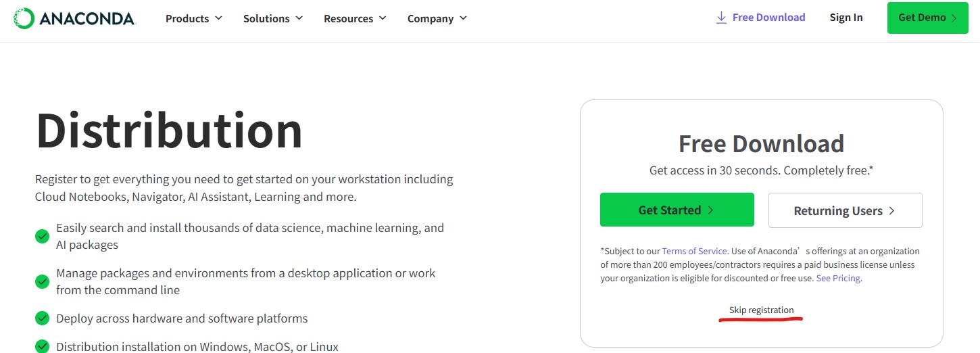Screen dimensions: 980x353
Task: Click the Returning Users button
Action: tap(846, 210)
